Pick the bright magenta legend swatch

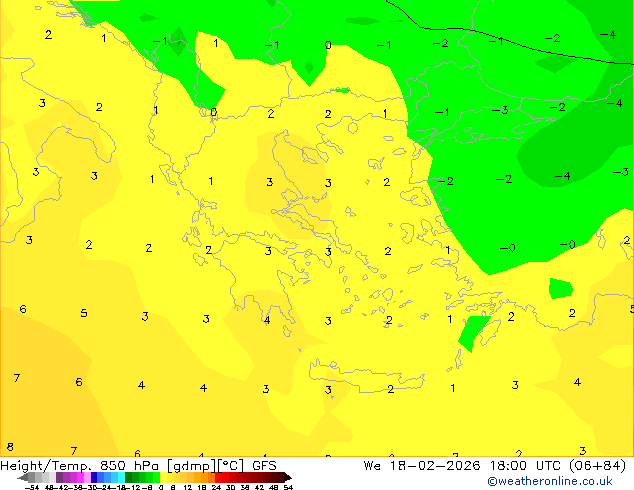[x=80, y=477]
